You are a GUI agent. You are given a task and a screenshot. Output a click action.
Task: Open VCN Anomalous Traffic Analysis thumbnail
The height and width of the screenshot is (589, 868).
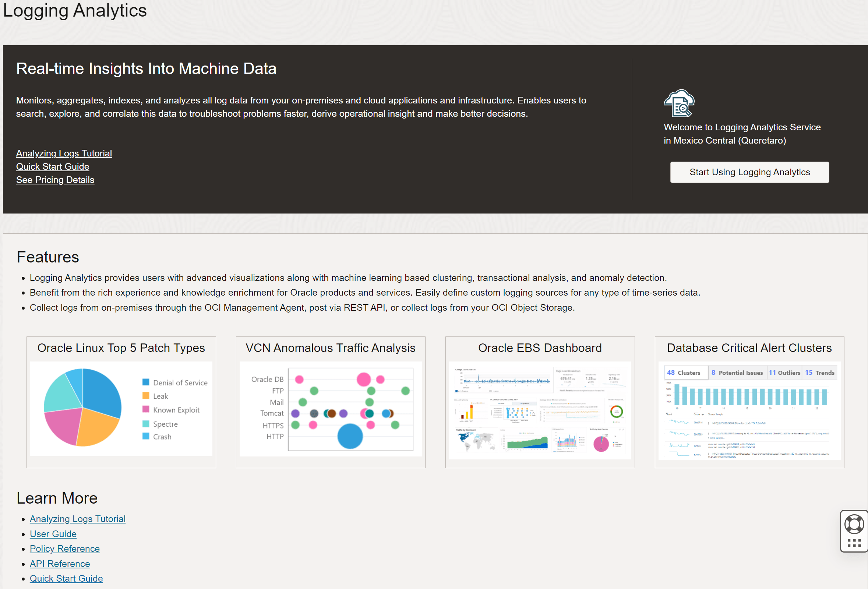coord(331,408)
